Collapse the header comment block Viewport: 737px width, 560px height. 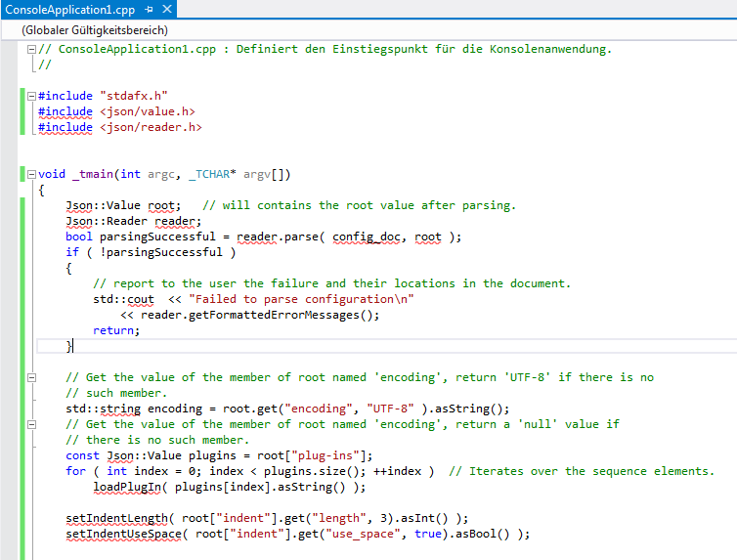coord(31,49)
